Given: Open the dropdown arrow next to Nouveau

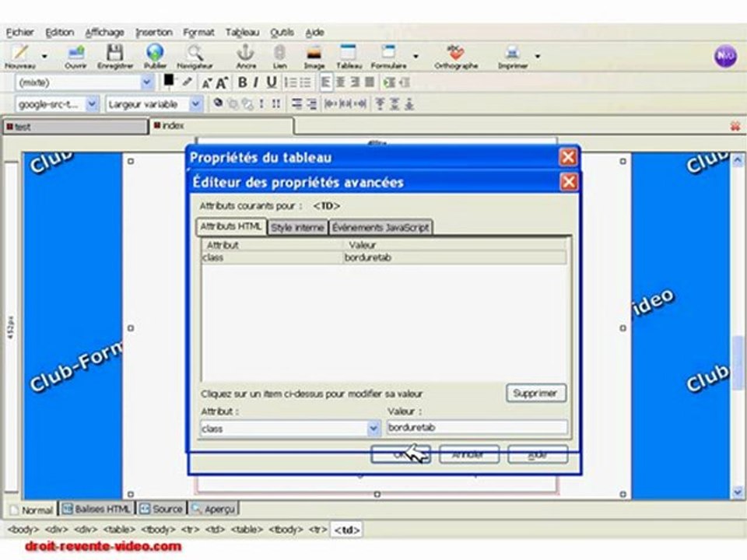Looking at the screenshot, I should 44,56.
